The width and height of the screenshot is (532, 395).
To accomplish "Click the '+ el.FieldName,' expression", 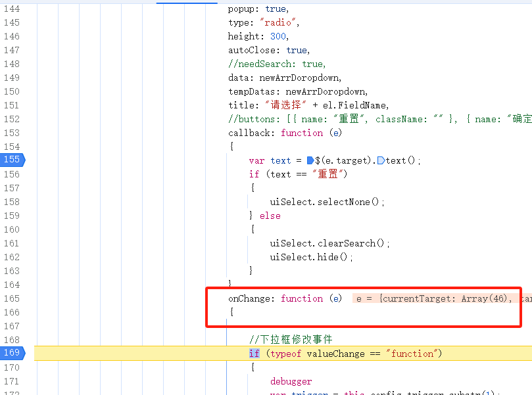I will coord(351,105).
